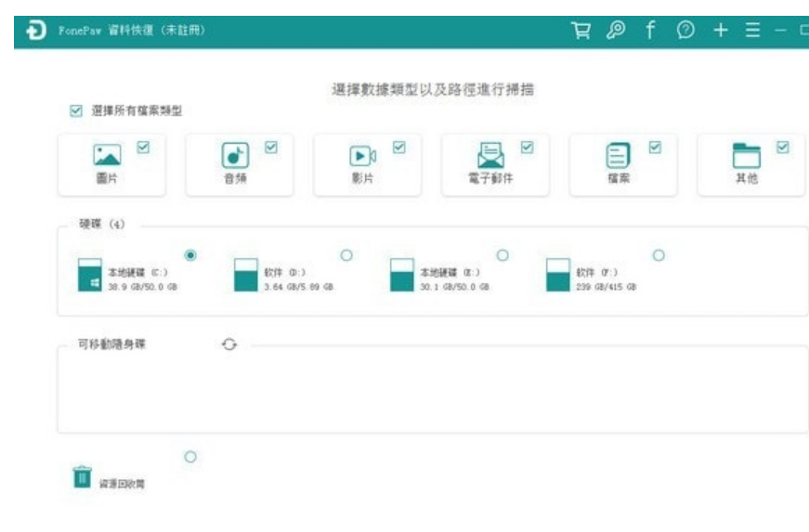Viewport: 809px width, 532px height.
Task: Open the help question mark icon
Action: pos(685,31)
